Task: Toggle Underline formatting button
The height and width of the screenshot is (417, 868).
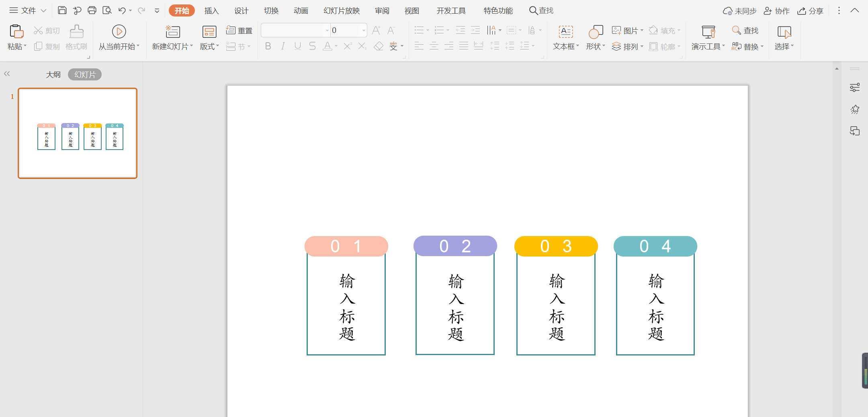Action: pyautogui.click(x=297, y=46)
